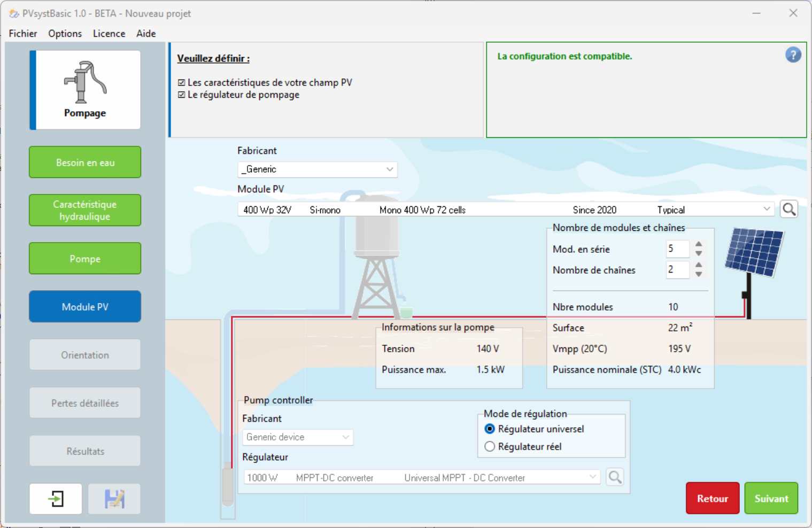Open the Generic device manufacturer dropdown
The image size is (812, 528).
(298, 437)
